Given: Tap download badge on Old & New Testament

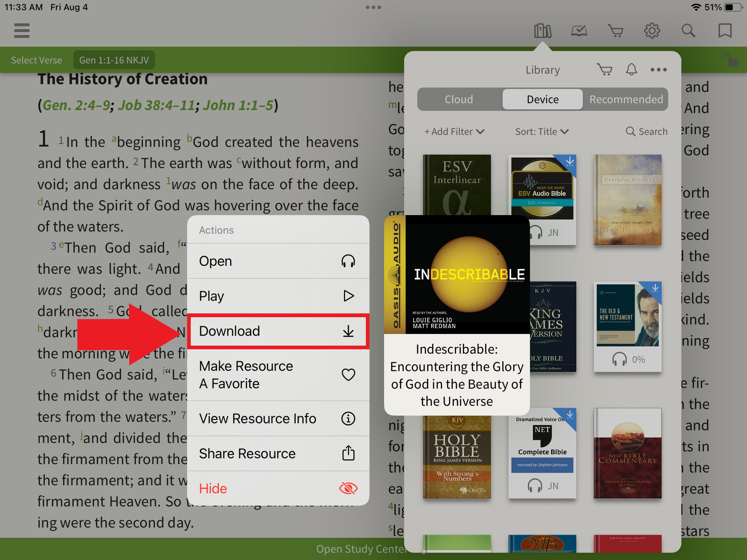Looking at the screenshot, I should (655, 288).
